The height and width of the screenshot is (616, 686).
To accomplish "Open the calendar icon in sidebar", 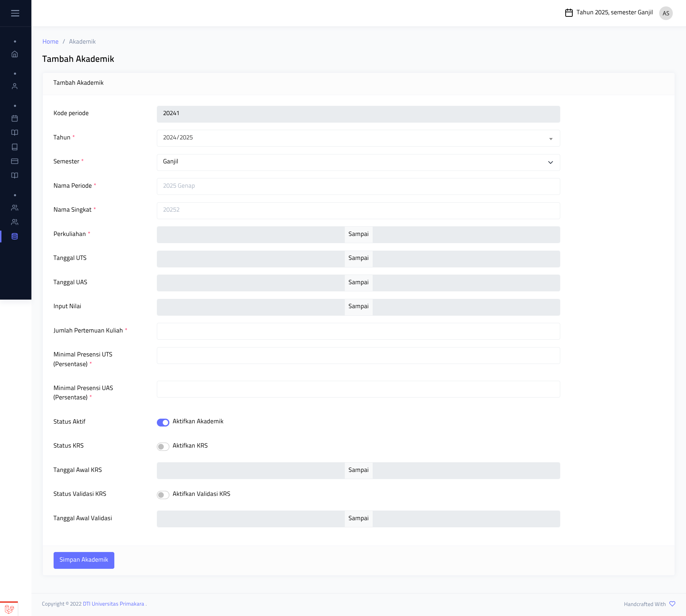I will pos(15,118).
